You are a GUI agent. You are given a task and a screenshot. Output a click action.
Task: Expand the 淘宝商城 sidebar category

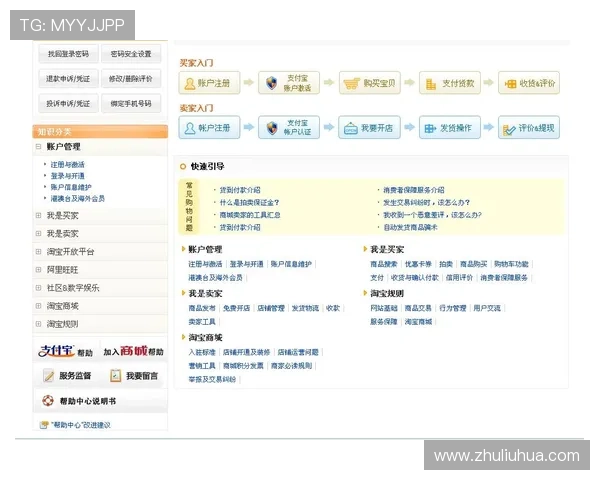tap(38, 306)
